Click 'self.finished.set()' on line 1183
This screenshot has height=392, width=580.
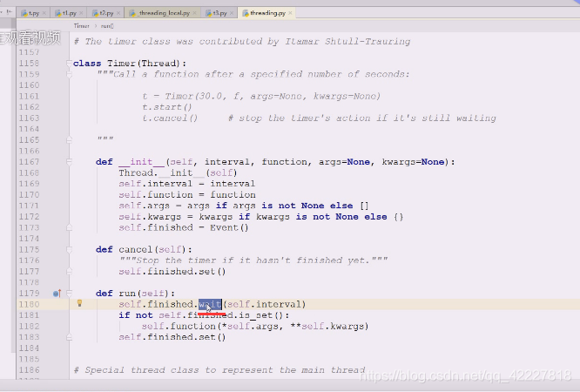(172, 337)
